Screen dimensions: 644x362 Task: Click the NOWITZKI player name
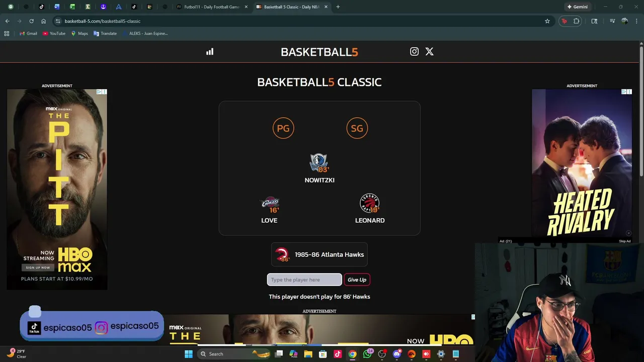[319, 180]
